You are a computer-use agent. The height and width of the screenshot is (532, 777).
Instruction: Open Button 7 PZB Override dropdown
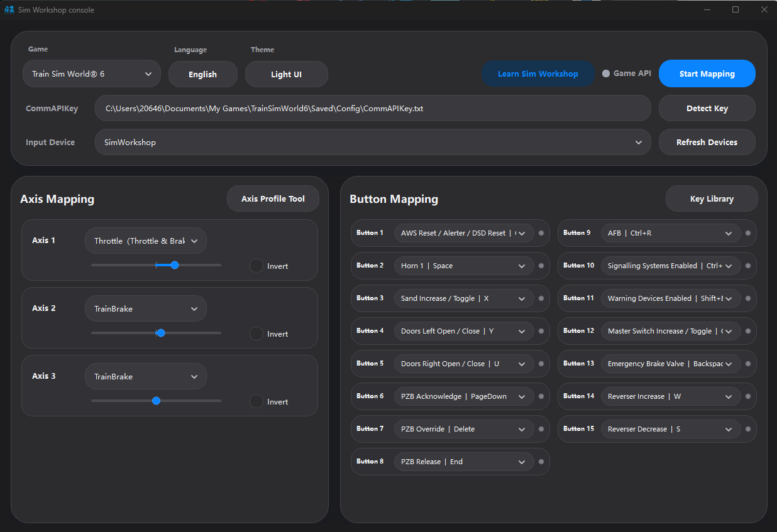pos(464,429)
